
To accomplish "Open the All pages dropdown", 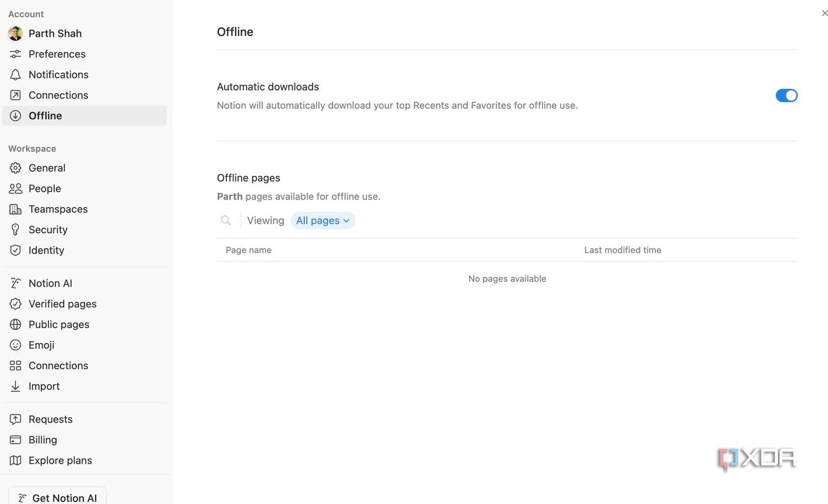I will 323,220.
